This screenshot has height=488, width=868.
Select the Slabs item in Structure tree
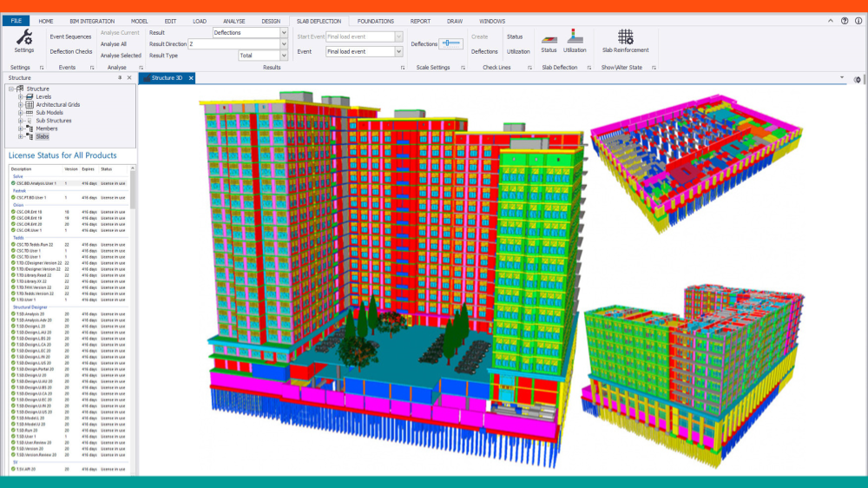pyautogui.click(x=43, y=136)
